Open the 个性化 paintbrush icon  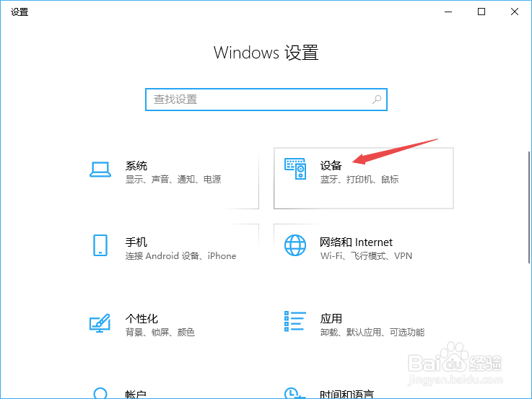(100, 323)
